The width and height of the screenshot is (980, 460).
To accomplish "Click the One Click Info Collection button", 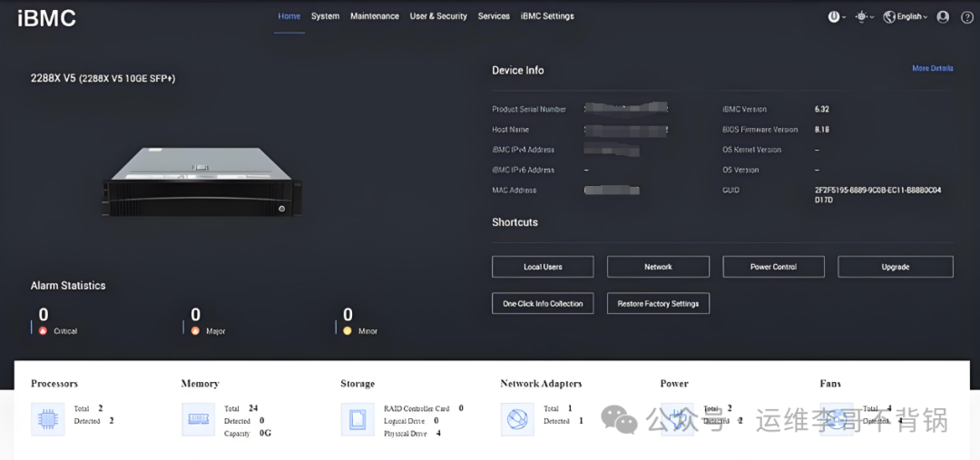I will point(543,304).
